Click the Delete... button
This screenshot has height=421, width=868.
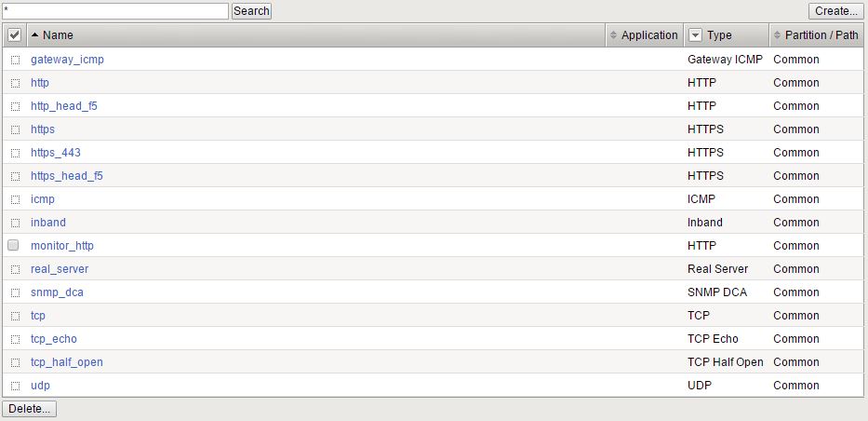[x=30, y=409]
